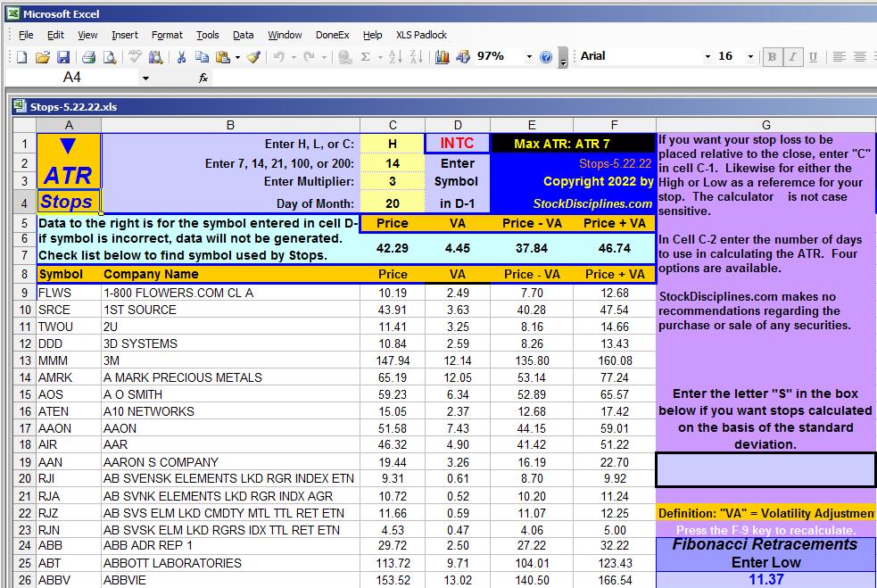Toggle Italic formatting

[x=792, y=56]
